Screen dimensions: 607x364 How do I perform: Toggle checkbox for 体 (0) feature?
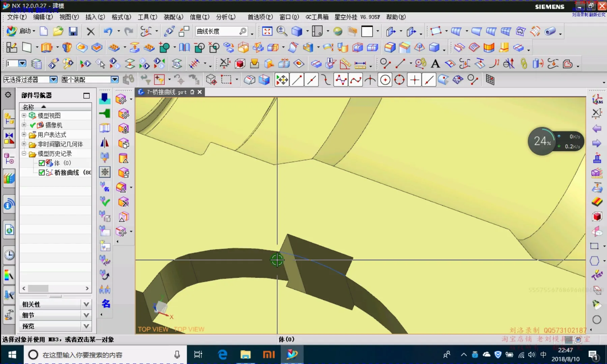coord(42,163)
